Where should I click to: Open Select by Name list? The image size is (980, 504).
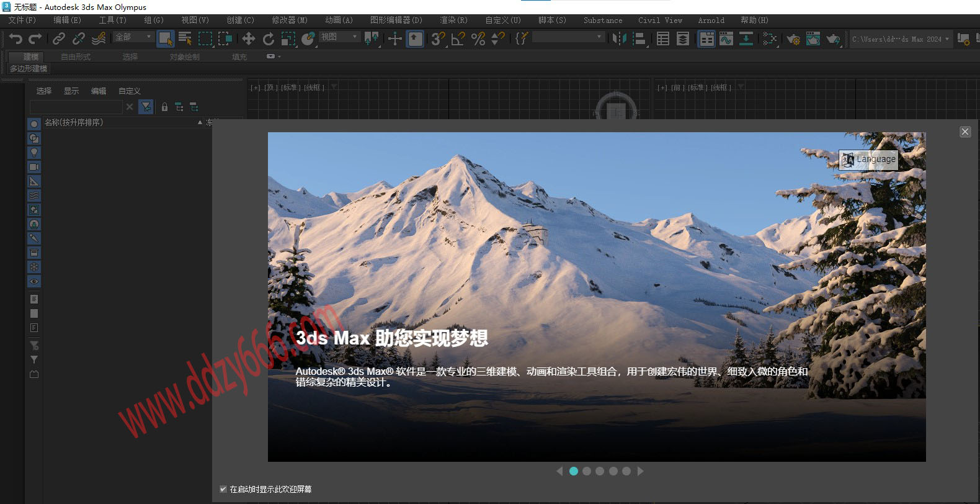185,38
